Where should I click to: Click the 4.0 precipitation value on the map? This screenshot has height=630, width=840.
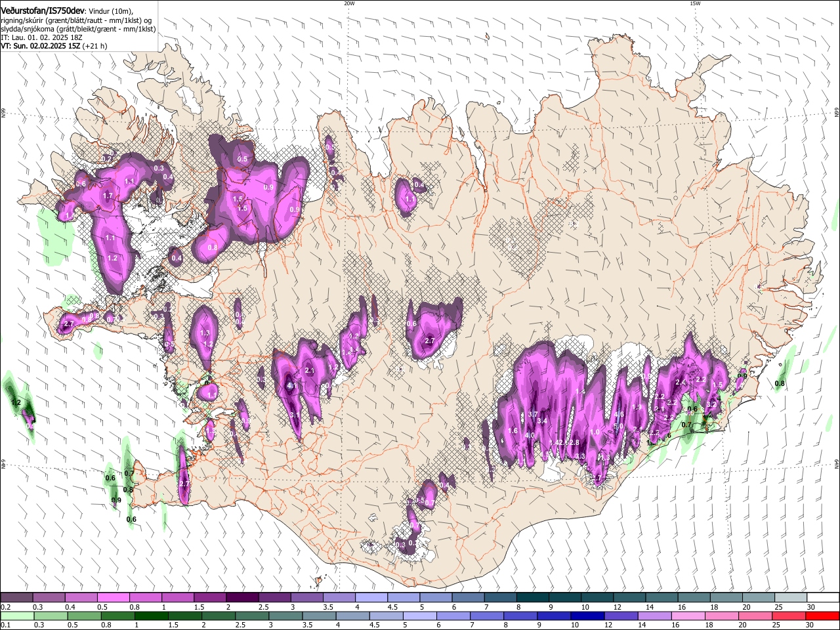point(530,435)
